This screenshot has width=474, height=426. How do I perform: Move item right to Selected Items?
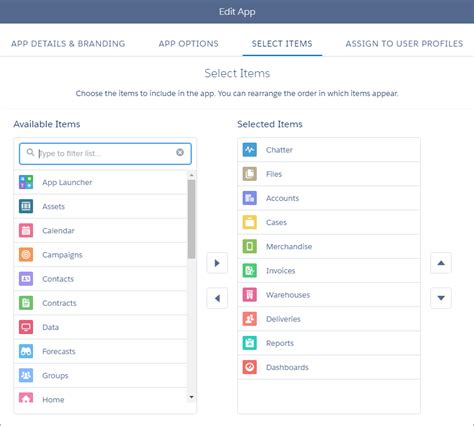pos(217,263)
